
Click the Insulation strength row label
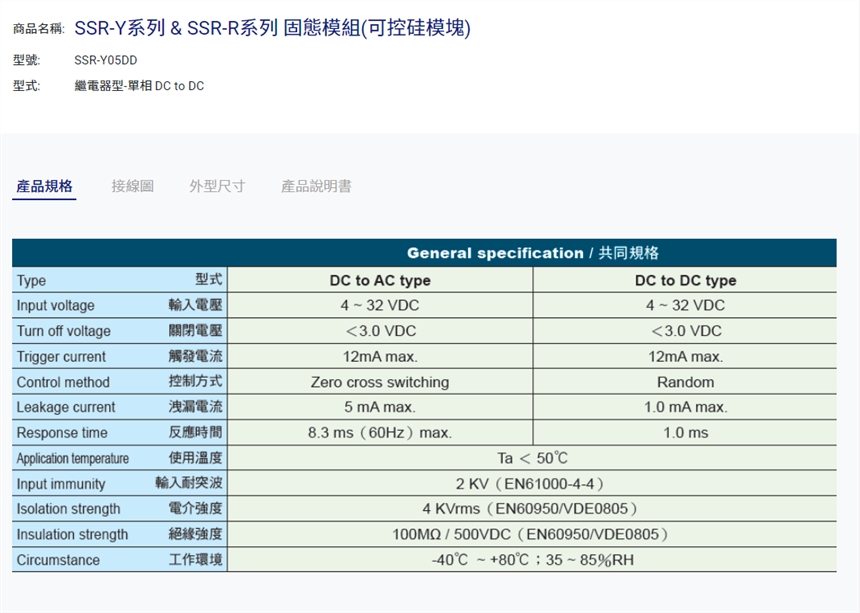pos(72,535)
